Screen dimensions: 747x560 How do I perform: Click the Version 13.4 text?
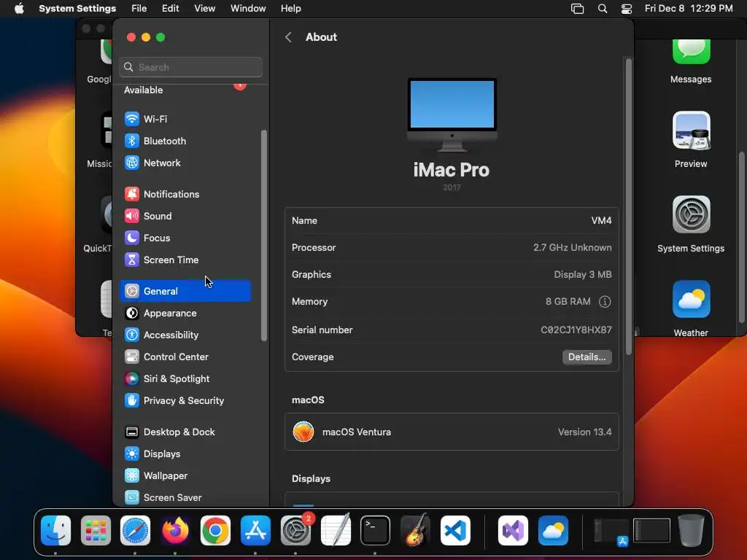pos(585,432)
